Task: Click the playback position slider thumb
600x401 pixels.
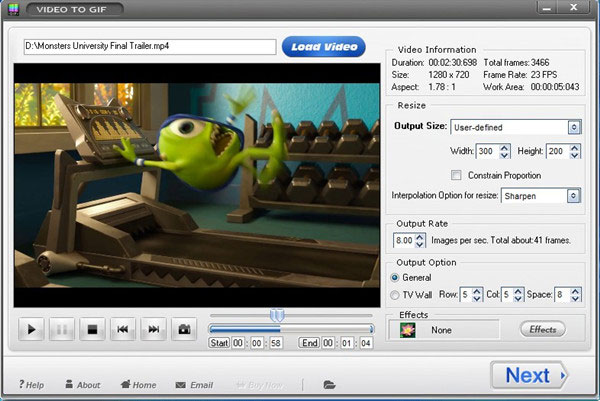Action: 277,315
